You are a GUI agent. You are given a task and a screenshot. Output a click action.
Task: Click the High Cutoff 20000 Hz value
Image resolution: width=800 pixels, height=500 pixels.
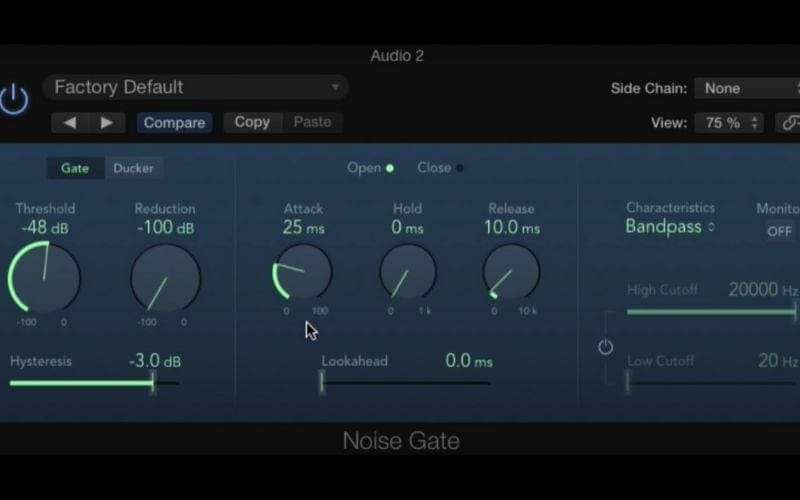pyautogui.click(x=763, y=290)
